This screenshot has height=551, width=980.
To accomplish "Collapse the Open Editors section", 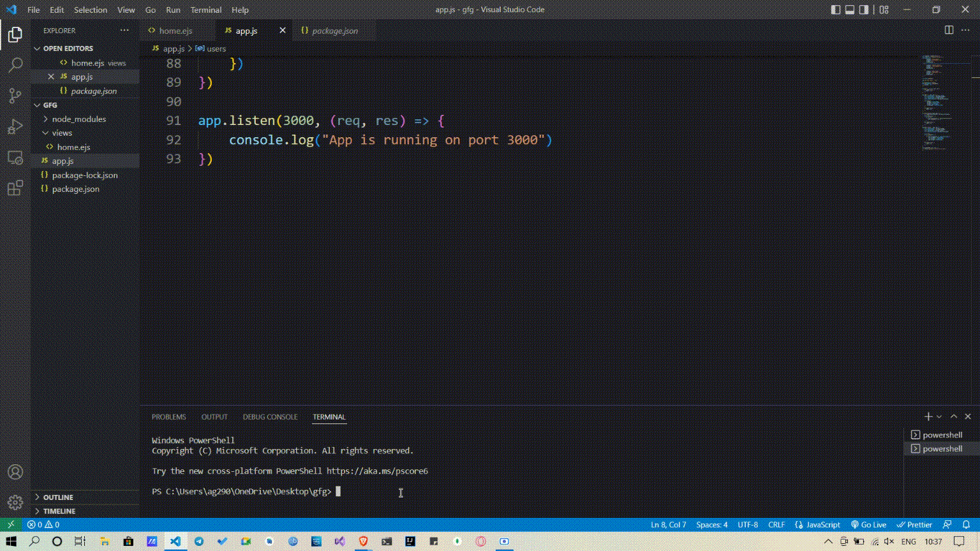I will (x=85, y=48).
